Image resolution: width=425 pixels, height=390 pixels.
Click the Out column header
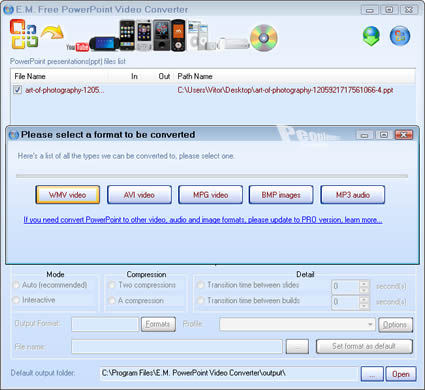164,76
